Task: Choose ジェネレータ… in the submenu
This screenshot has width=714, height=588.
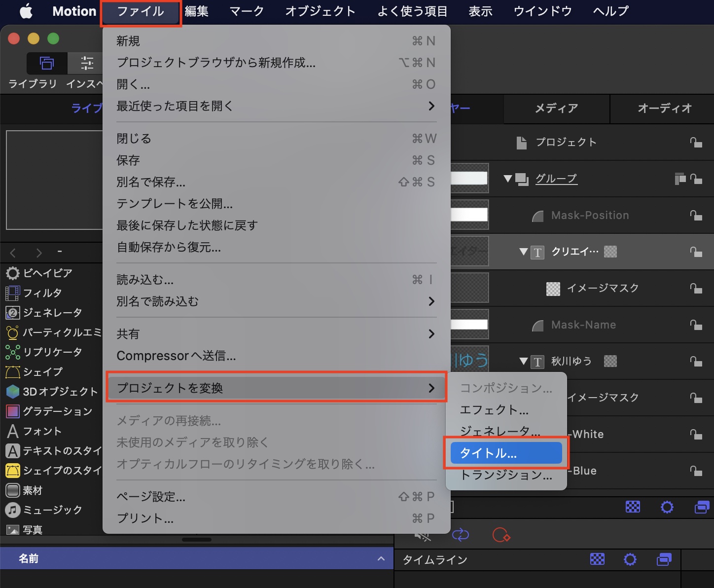Action: (506, 432)
